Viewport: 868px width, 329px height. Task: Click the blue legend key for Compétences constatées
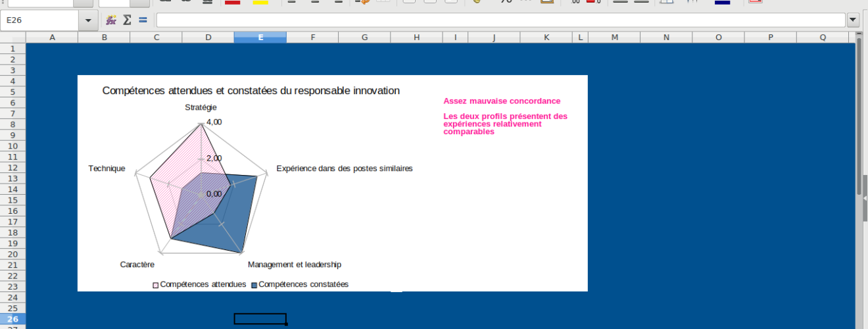click(x=254, y=285)
